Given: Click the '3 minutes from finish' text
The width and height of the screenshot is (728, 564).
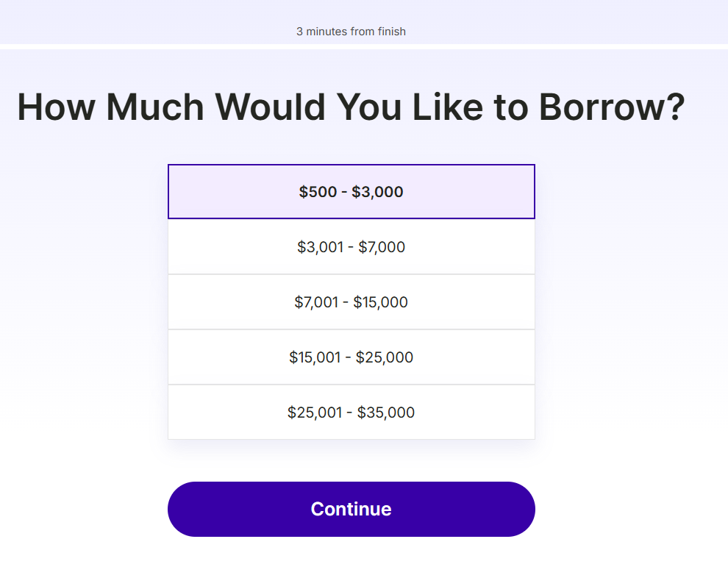Looking at the screenshot, I should tap(351, 32).
